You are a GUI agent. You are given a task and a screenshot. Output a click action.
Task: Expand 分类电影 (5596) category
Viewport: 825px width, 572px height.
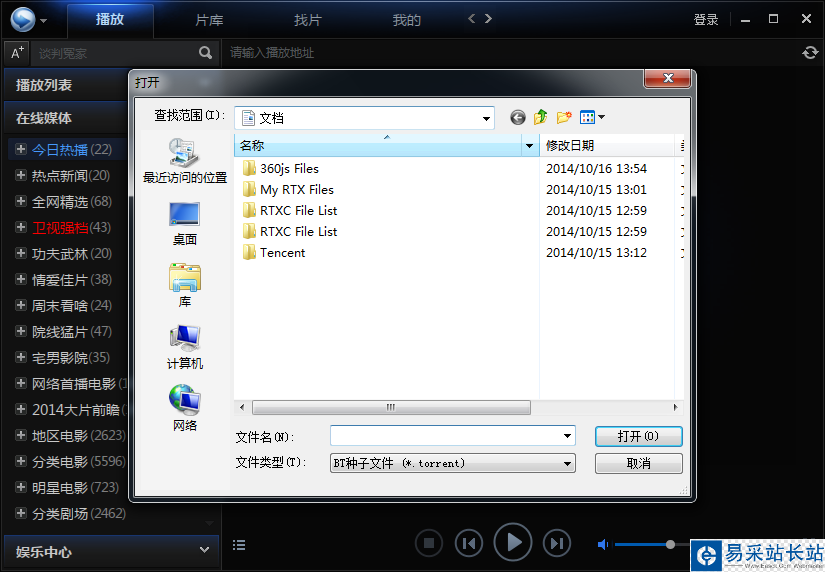[x=21, y=461]
